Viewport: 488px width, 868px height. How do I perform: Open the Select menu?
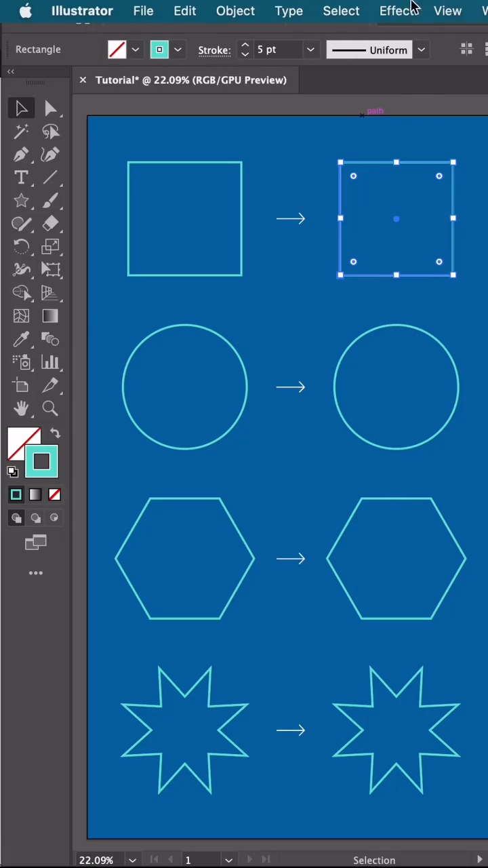[x=341, y=11]
